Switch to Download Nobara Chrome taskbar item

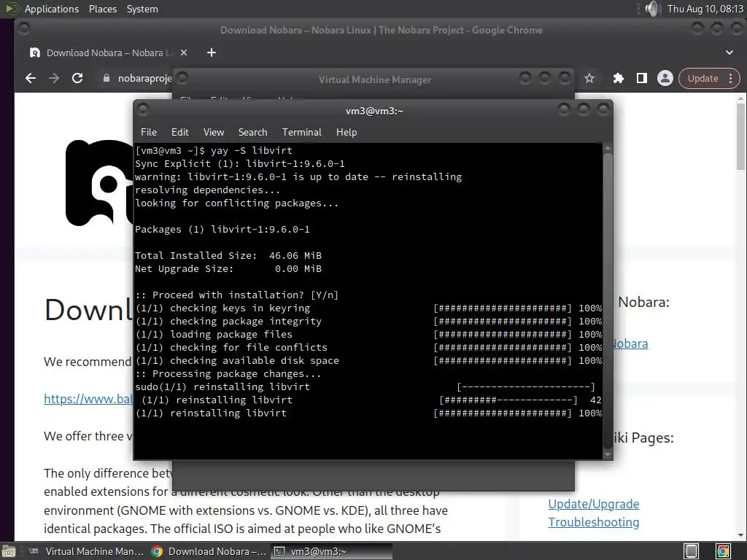(x=209, y=551)
